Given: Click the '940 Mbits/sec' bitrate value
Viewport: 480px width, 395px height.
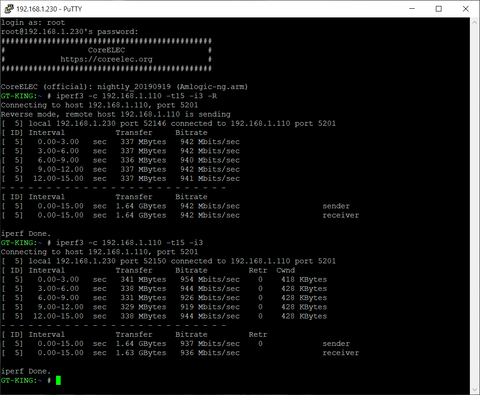Looking at the screenshot, I should tap(210, 160).
